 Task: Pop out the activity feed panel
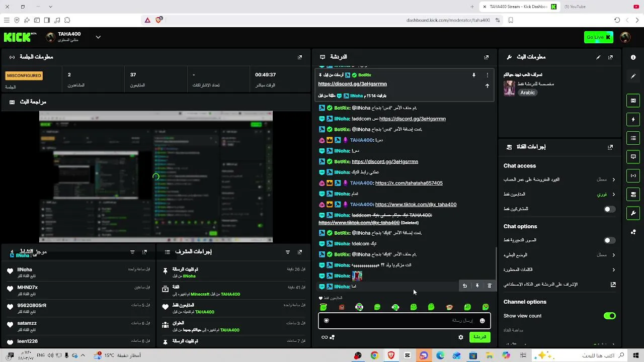144,252
